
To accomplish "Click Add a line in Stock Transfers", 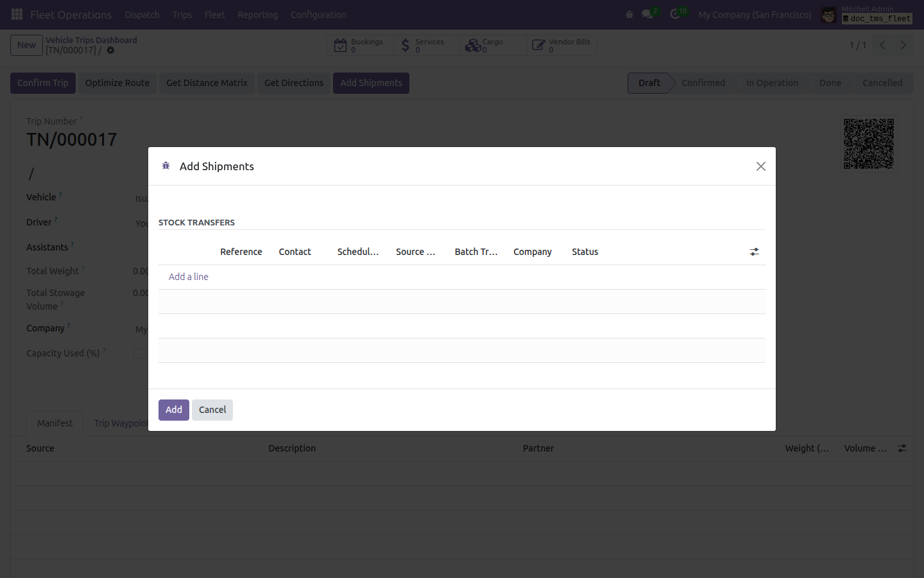I will click(x=189, y=277).
